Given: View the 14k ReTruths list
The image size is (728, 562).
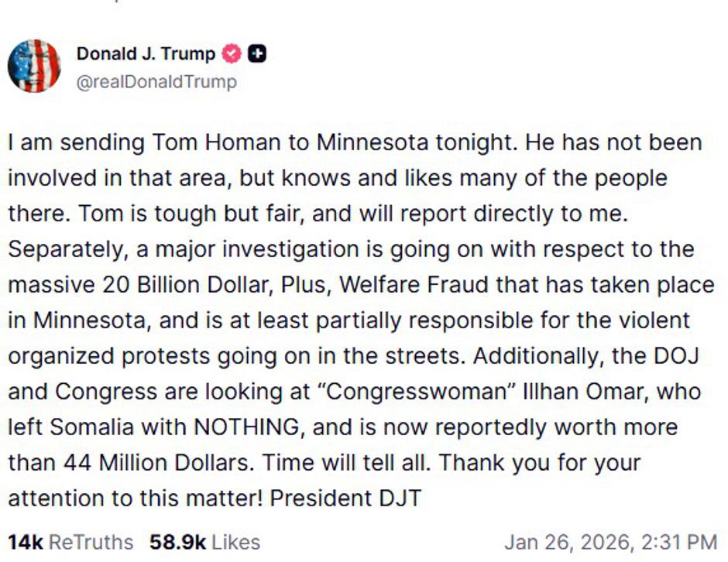Looking at the screenshot, I should 70,542.
